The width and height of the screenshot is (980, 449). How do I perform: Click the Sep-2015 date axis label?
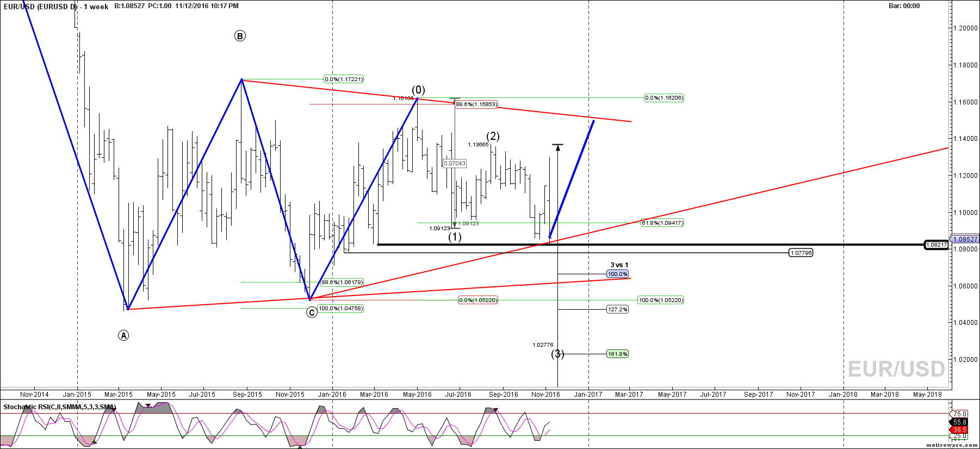[x=247, y=395]
